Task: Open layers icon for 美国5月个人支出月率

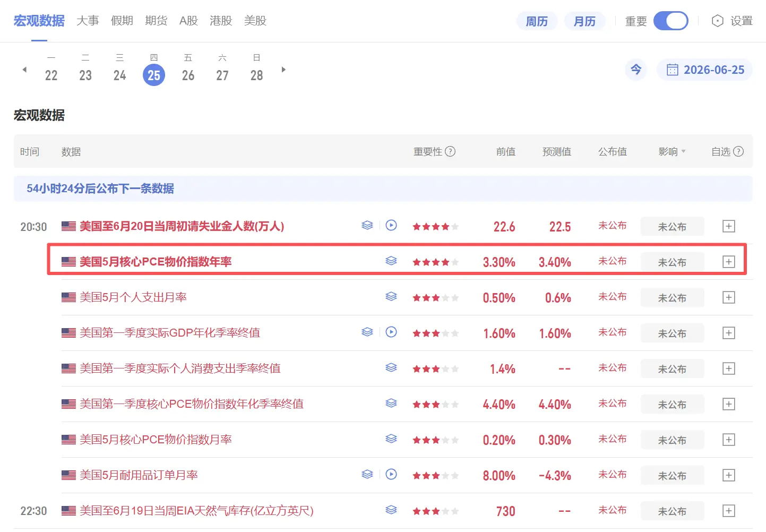Action: click(x=391, y=296)
